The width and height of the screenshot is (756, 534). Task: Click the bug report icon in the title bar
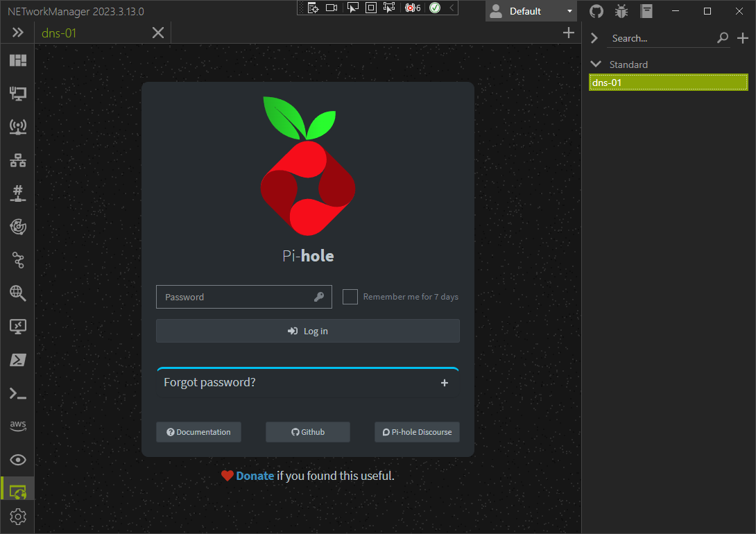point(621,11)
